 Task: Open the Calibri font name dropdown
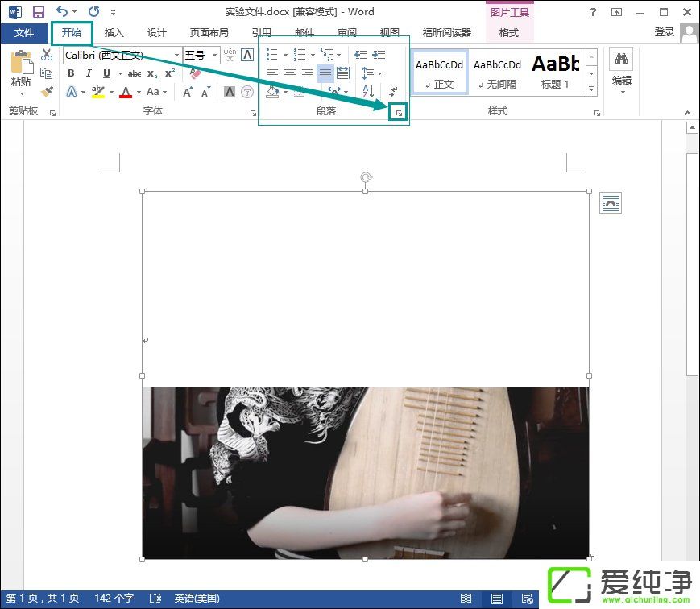pos(176,55)
